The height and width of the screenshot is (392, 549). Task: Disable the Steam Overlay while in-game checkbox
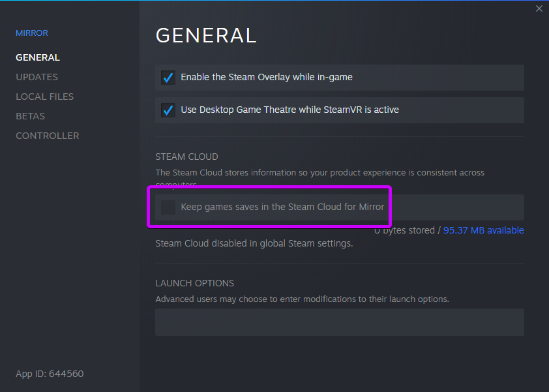pos(168,78)
